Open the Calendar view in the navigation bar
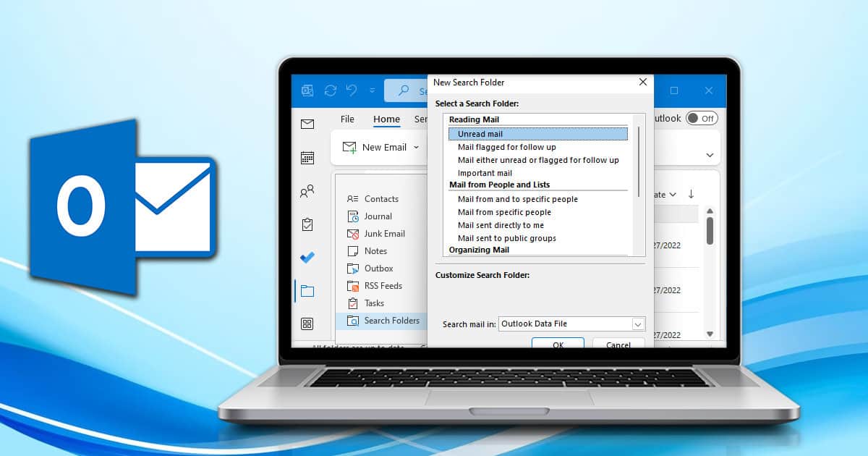The height and width of the screenshot is (456, 868). point(307,158)
